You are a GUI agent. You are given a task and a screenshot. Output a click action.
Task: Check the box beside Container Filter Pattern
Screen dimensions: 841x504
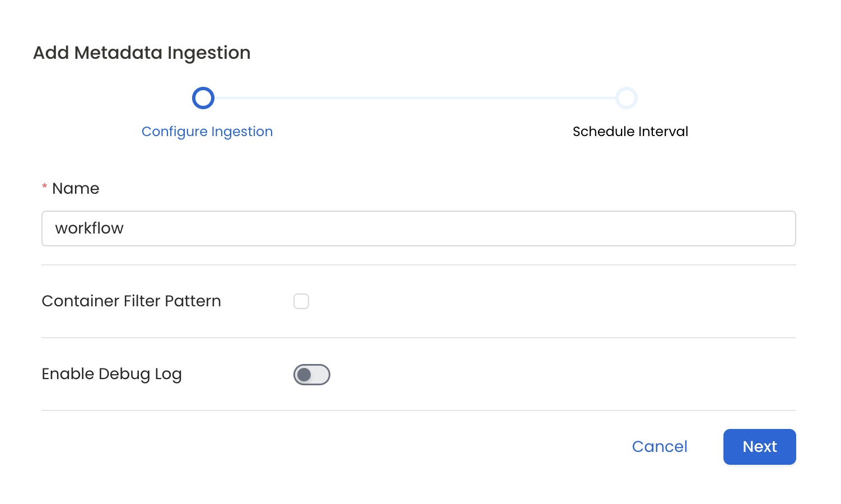(x=301, y=301)
